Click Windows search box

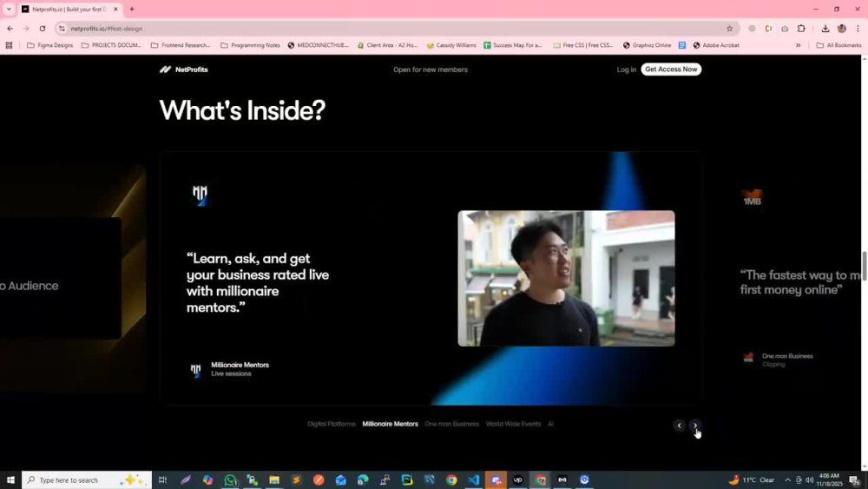(x=86, y=479)
